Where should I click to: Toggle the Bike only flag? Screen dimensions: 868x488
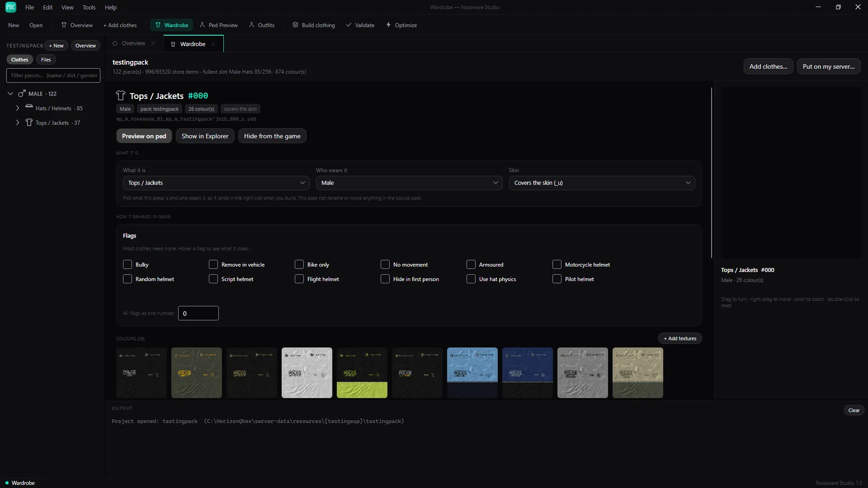tap(299, 264)
